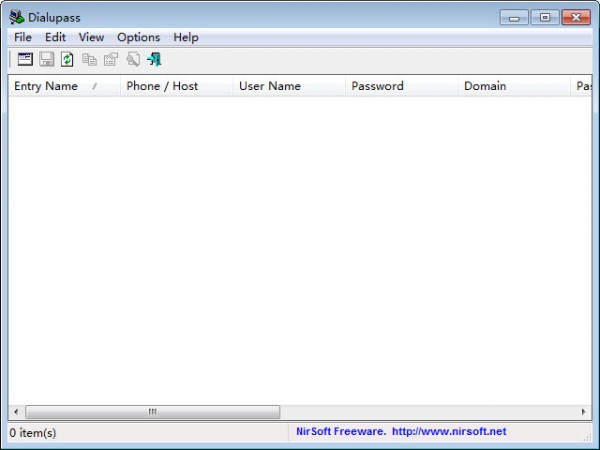Open the Dialupass app icon menu in title bar

pyautogui.click(x=16, y=17)
